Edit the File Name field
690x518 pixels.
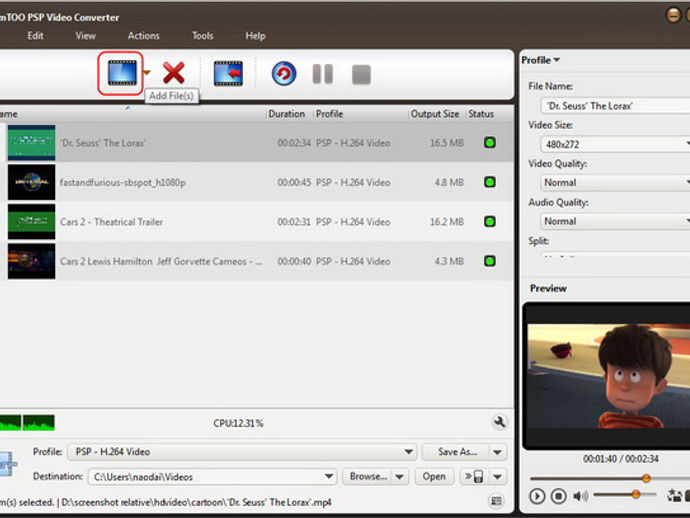point(615,106)
